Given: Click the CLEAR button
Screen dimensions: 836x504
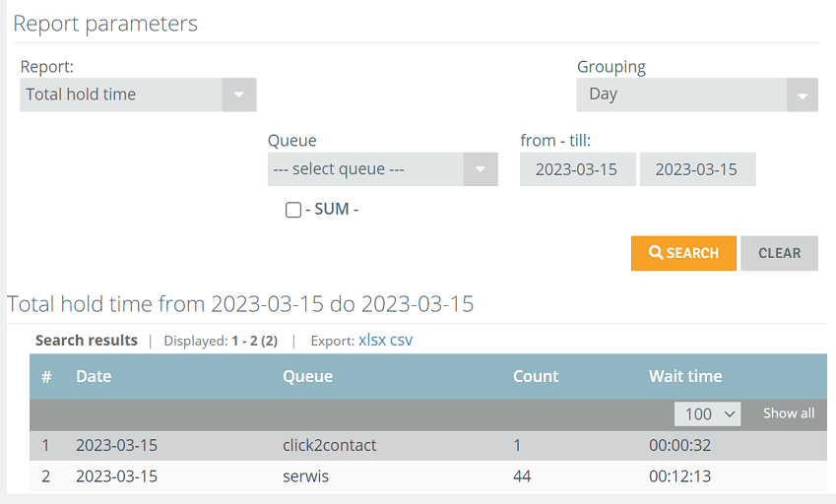Looking at the screenshot, I should tap(779, 253).
